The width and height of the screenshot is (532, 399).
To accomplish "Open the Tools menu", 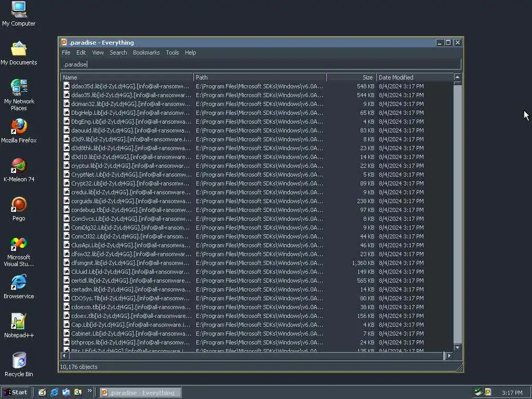I will point(172,52).
